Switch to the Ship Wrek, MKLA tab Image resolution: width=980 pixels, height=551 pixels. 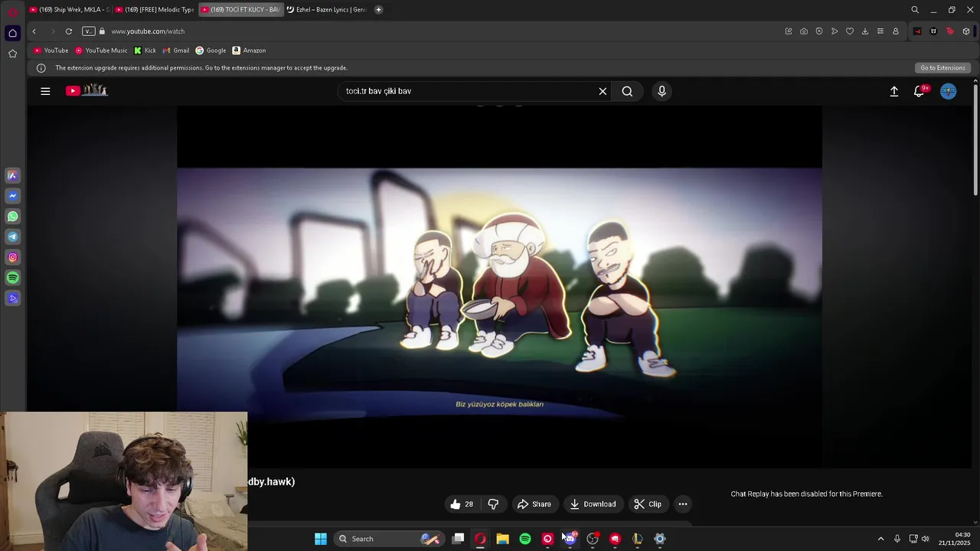(x=69, y=10)
